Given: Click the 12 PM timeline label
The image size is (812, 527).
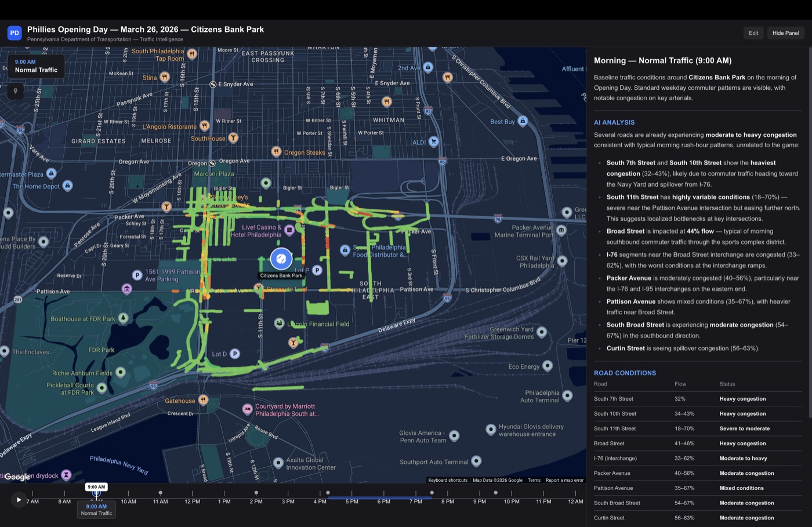Looking at the screenshot, I should (192, 501).
